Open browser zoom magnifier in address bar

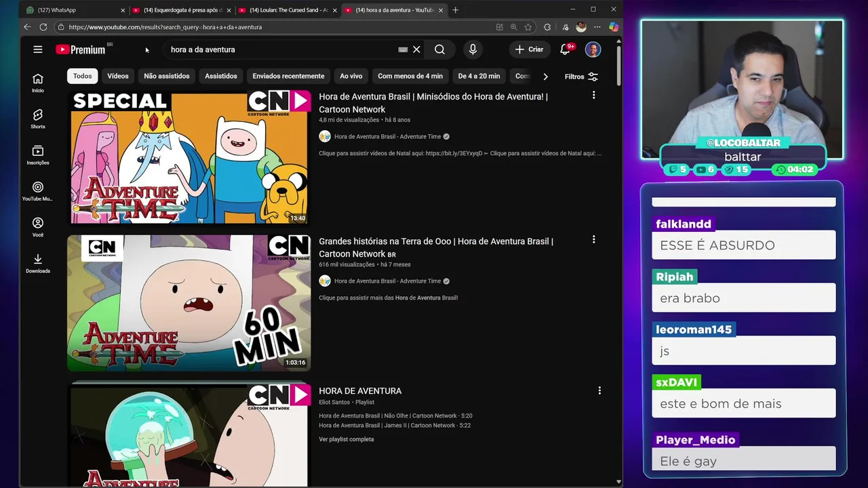(513, 27)
